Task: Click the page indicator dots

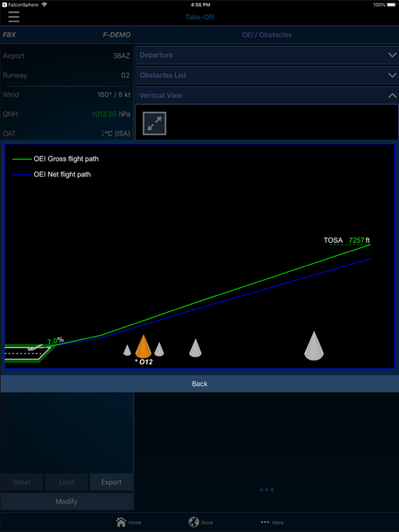Action: 267,490
